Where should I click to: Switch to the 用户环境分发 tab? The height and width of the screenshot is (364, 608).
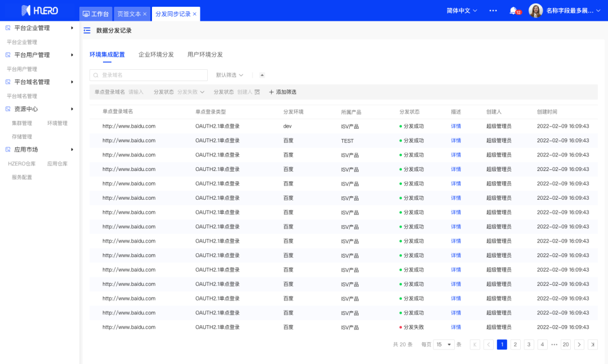205,55
